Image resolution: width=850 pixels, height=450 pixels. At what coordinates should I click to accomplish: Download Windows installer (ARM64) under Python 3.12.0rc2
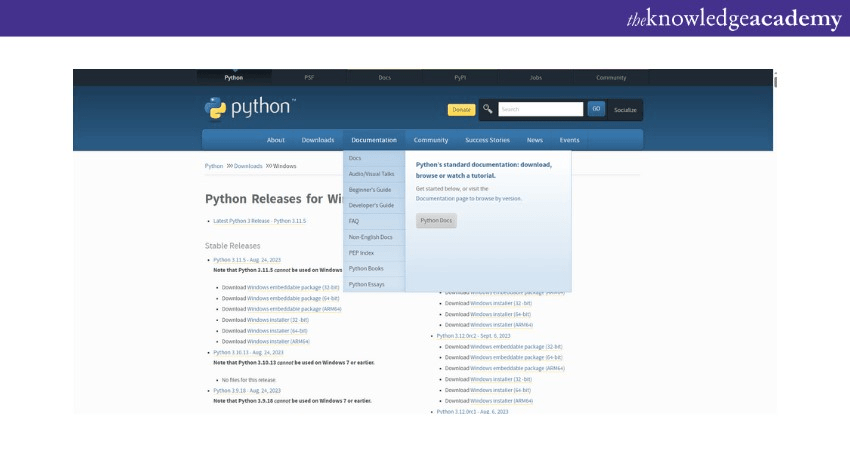502,401
